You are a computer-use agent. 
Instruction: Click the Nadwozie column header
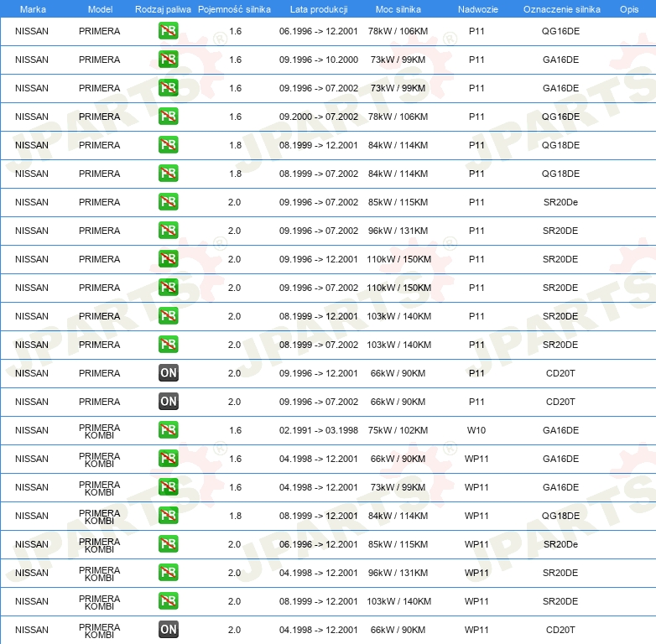478,9
